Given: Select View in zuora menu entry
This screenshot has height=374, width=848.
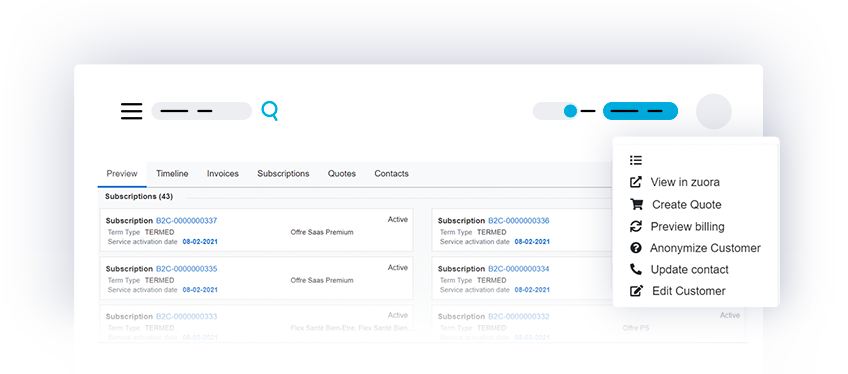Looking at the screenshot, I should (685, 182).
